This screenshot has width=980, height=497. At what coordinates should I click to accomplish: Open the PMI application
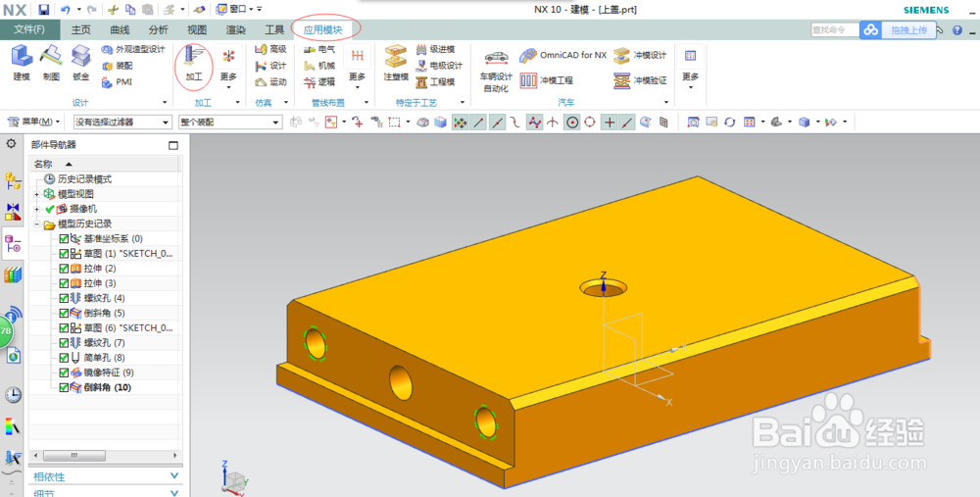click(x=117, y=82)
